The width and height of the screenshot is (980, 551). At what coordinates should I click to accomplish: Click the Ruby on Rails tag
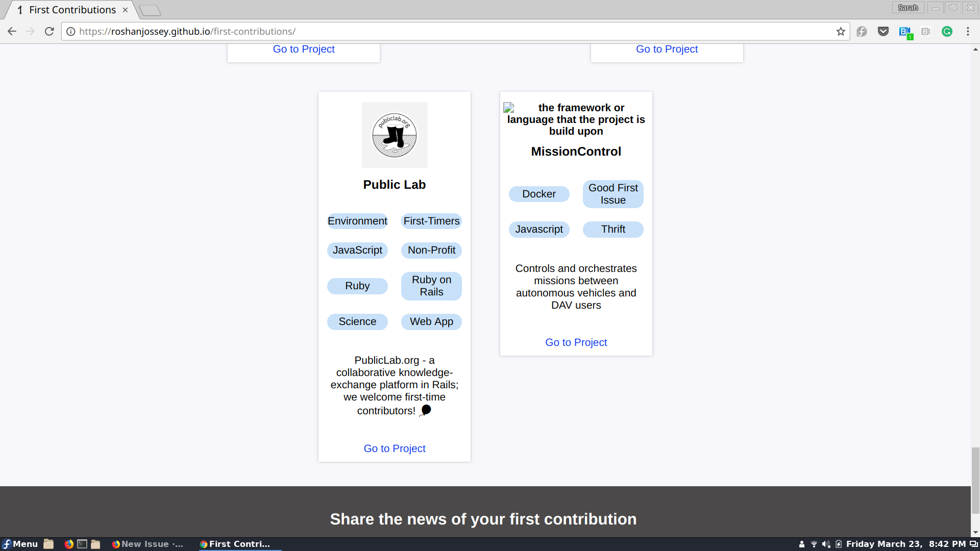pyautogui.click(x=431, y=286)
